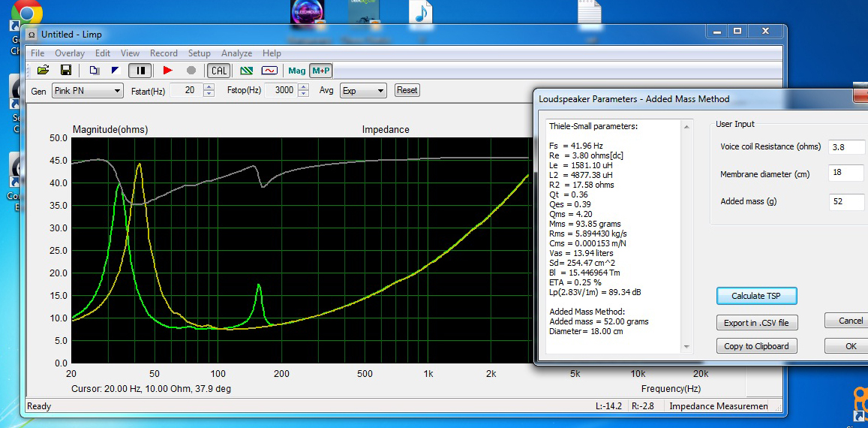The height and width of the screenshot is (428, 868).
Task: Click the Fstop(Hz) value field
Action: [x=281, y=90]
